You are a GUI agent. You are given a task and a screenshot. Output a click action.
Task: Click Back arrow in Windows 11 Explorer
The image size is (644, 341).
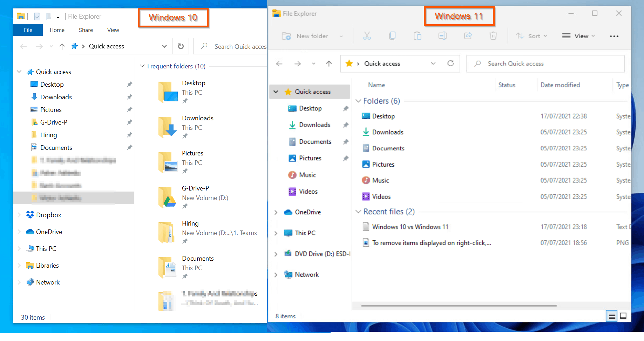[279, 63]
